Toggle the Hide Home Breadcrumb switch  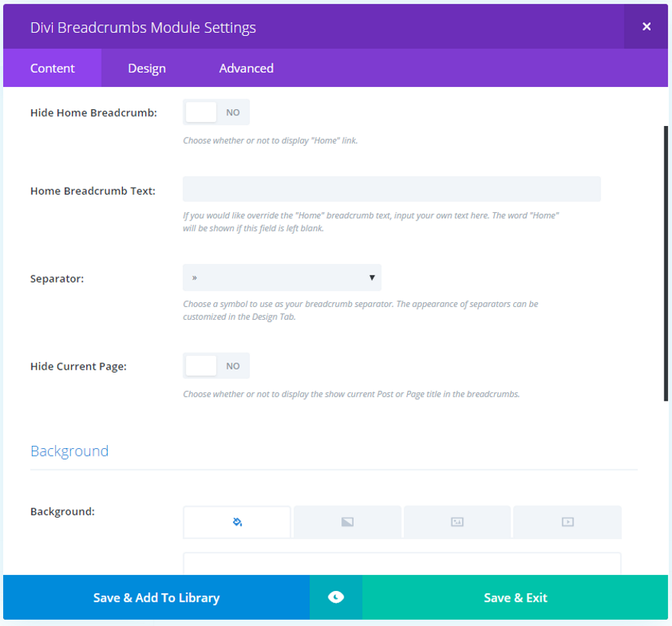(x=216, y=112)
